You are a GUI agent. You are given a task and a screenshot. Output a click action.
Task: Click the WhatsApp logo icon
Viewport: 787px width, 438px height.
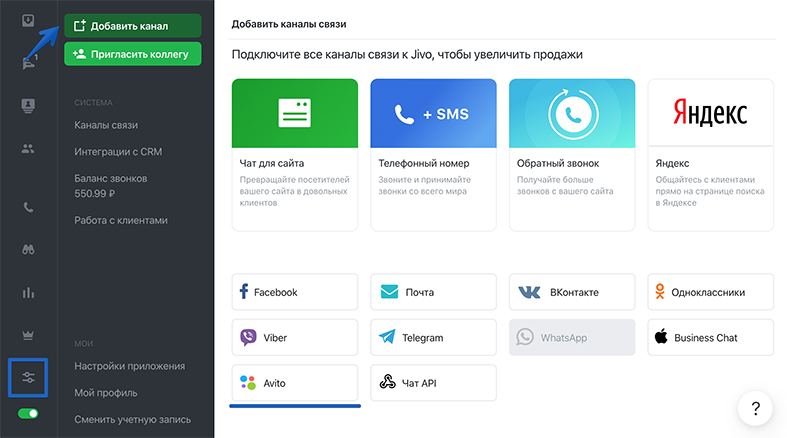pos(525,337)
